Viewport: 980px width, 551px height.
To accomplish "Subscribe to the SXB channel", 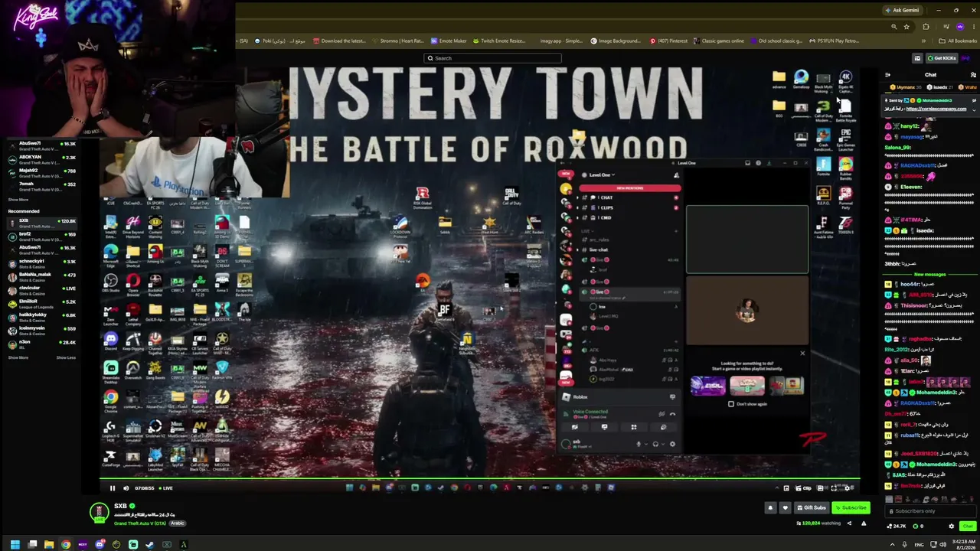I will 851,507.
